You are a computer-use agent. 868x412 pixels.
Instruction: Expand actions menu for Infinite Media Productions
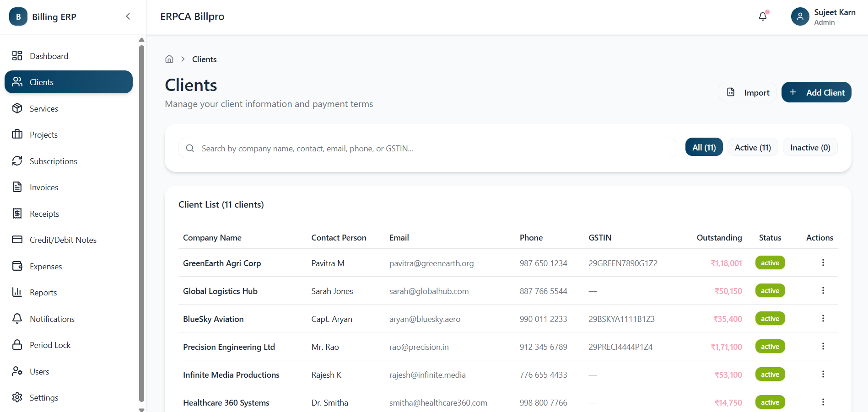(823, 374)
